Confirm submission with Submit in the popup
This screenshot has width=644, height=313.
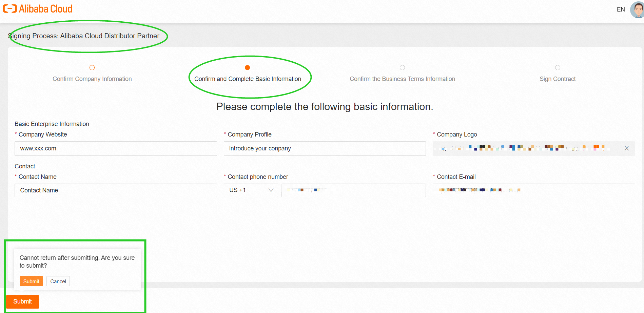31,281
